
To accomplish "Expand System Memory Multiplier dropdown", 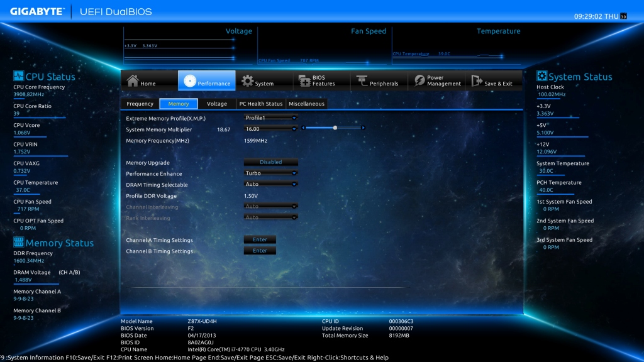I will 270,128.
